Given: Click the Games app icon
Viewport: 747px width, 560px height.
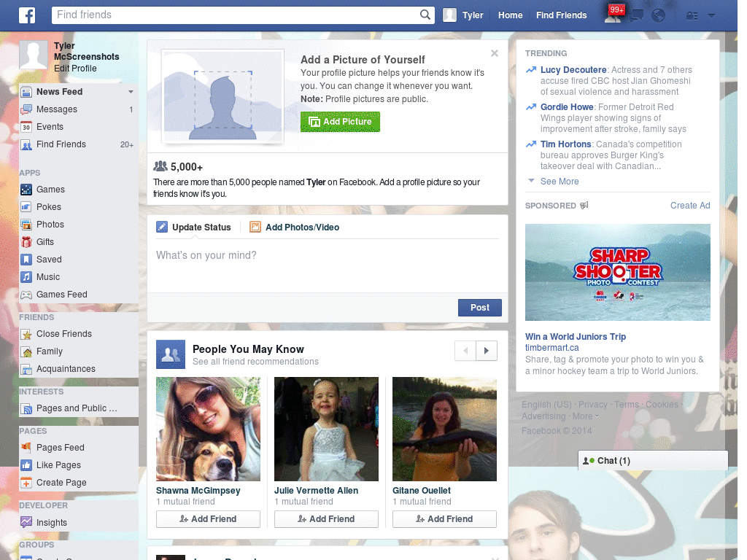Looking at the screenshot, I should [x=26, y=190].
